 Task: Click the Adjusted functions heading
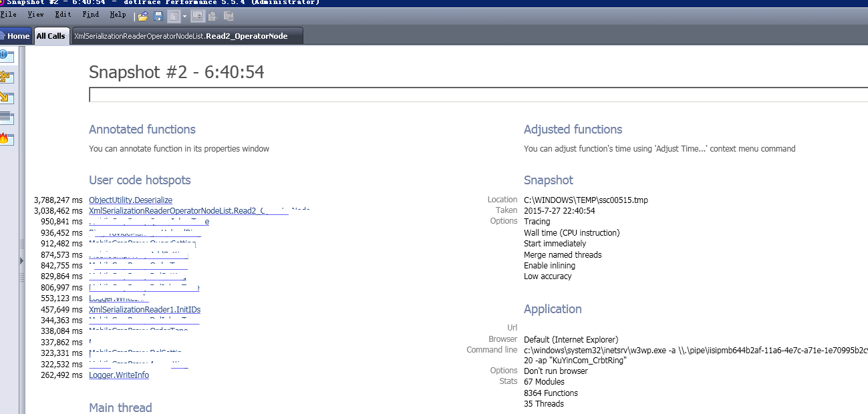tap(573, 130)
